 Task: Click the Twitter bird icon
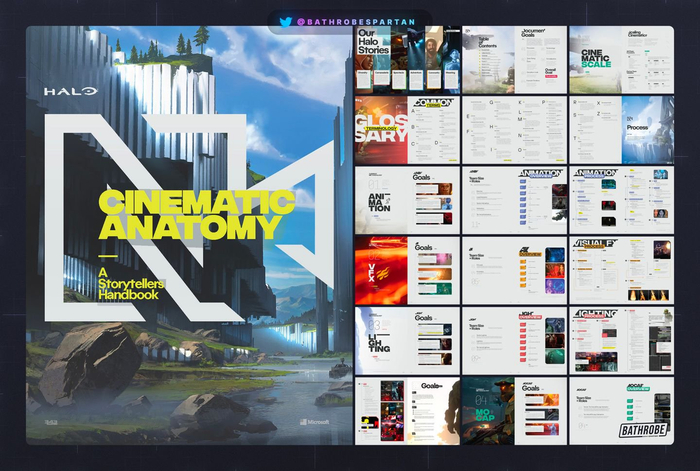point(285,21)
